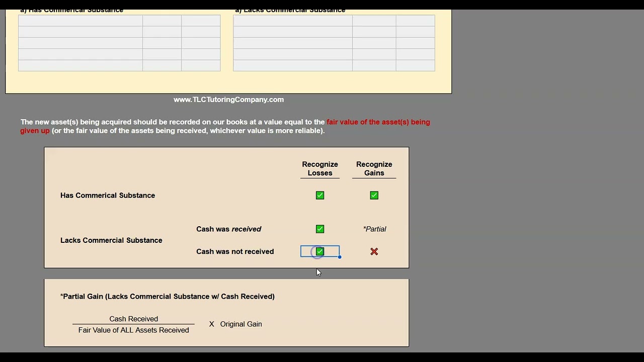Click the first cell in Lacks Commercial Substance table
The height and width of the screenshot is (362, 644).
pyautogui.click(x=293, y=21)
